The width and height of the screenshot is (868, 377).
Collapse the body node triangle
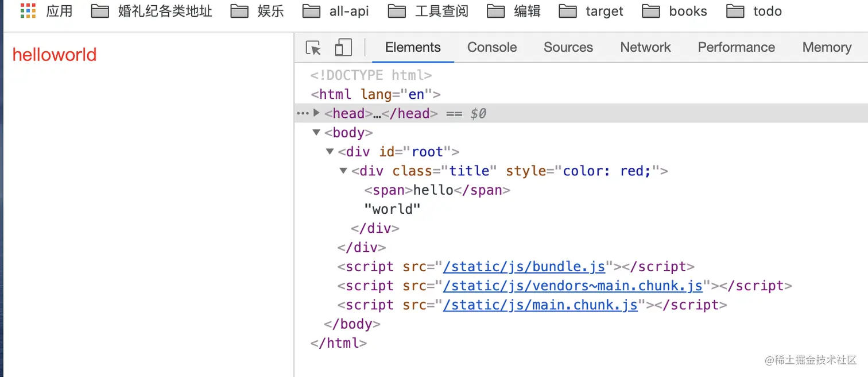coord(316,133)
